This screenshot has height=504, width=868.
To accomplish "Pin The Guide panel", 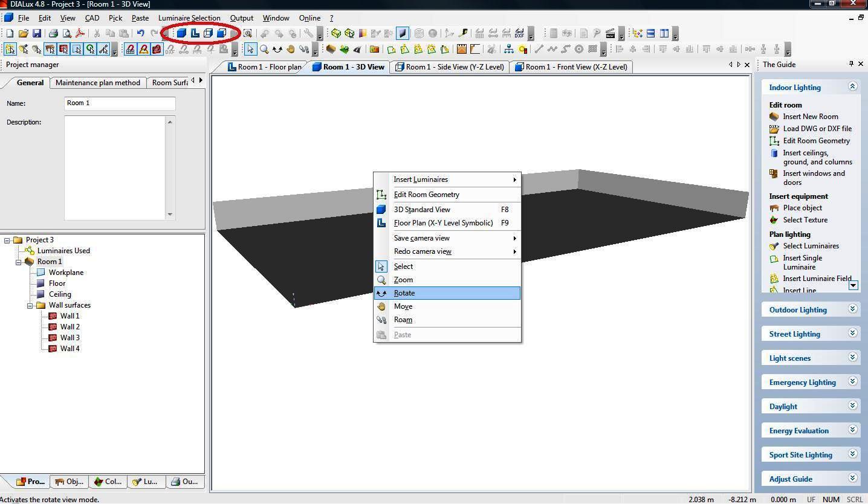I will (852, 64).
